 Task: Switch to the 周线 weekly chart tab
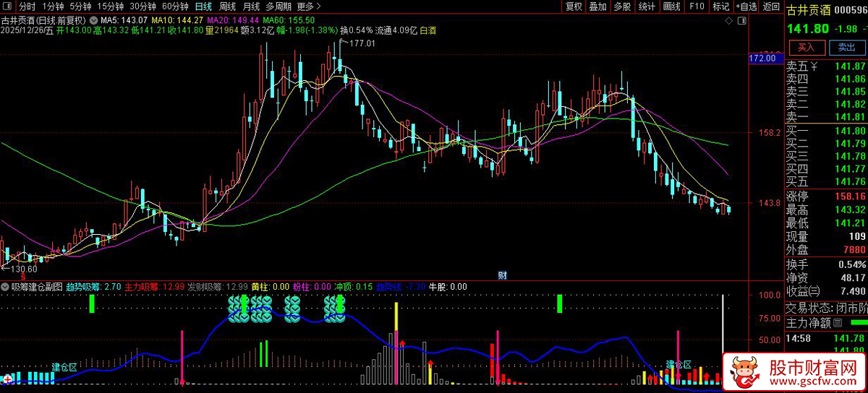coord(228,7)
